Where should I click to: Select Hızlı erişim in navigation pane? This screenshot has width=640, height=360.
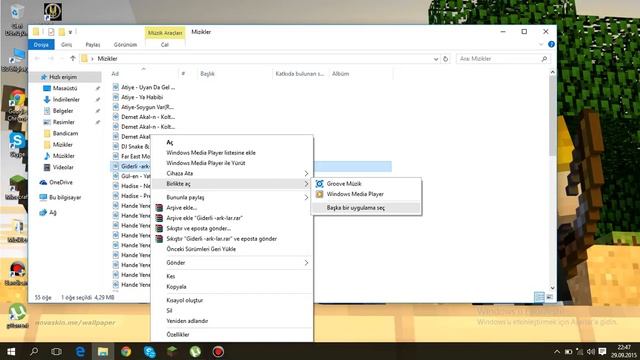(x=63, y=77)
